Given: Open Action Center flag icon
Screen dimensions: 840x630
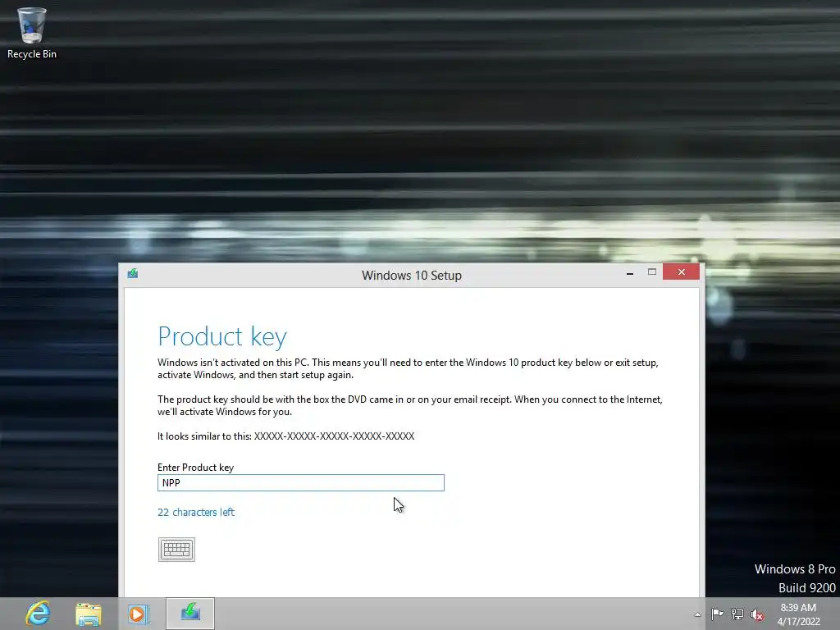Looking at the screenshot, I should coord(717,614).
